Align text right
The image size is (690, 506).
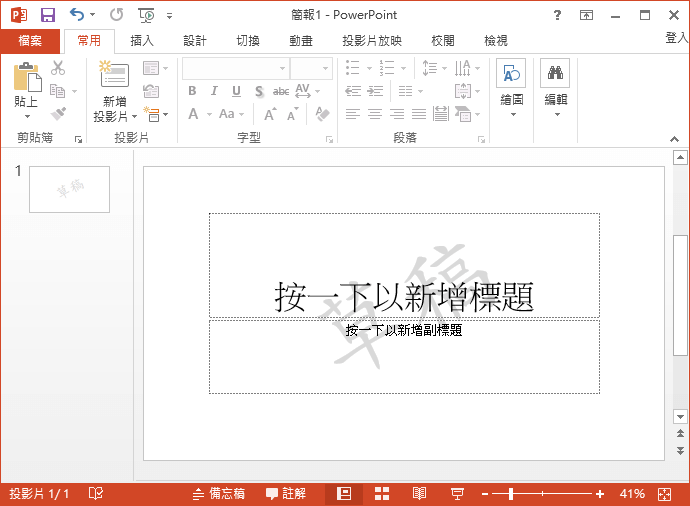coord(396,114)
